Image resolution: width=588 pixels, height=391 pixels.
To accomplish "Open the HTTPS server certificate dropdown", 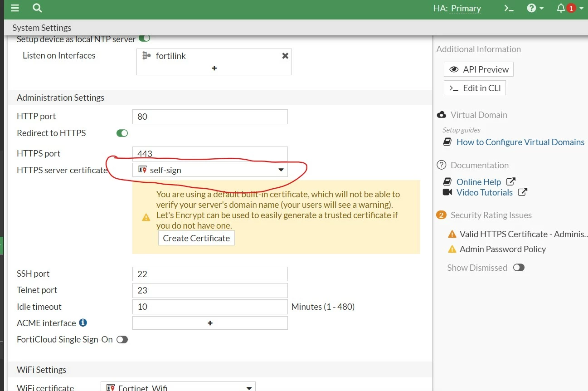I will pos(210,170).
